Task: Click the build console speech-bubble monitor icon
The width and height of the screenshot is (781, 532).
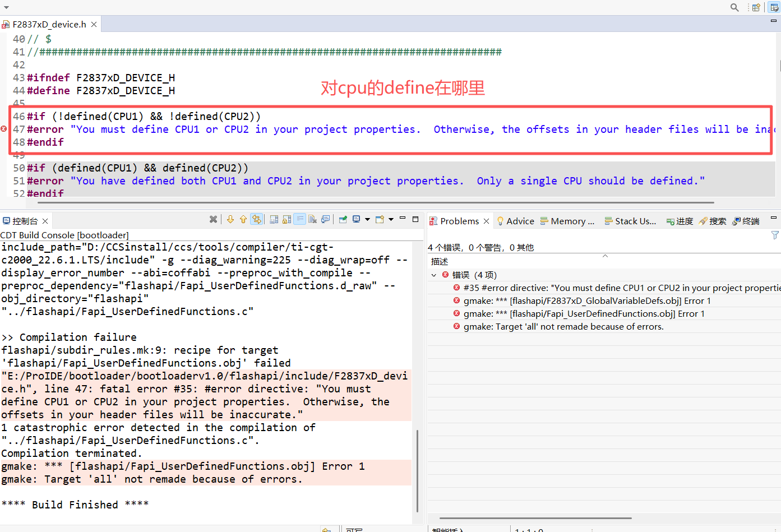Action: tap(325, 219)
